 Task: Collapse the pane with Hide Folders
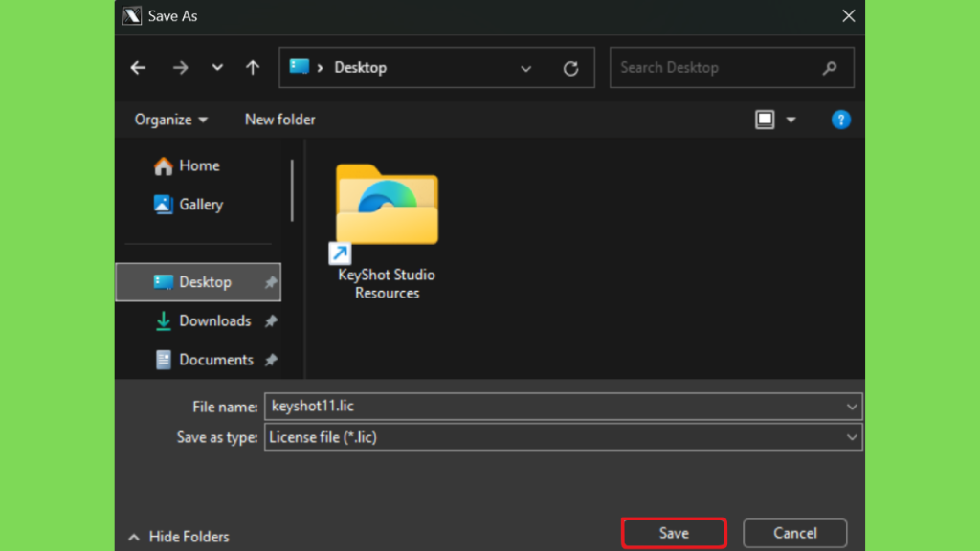point(179,537)
